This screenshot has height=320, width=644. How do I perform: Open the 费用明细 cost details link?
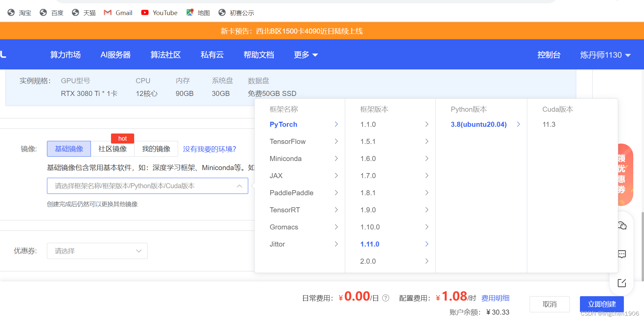coord(495,298)
